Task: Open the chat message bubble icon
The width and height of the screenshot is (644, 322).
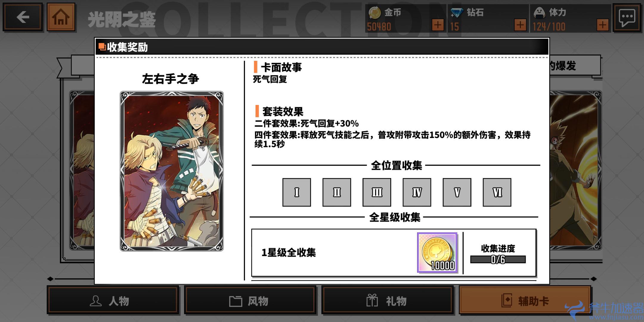Action: point(627,17)
